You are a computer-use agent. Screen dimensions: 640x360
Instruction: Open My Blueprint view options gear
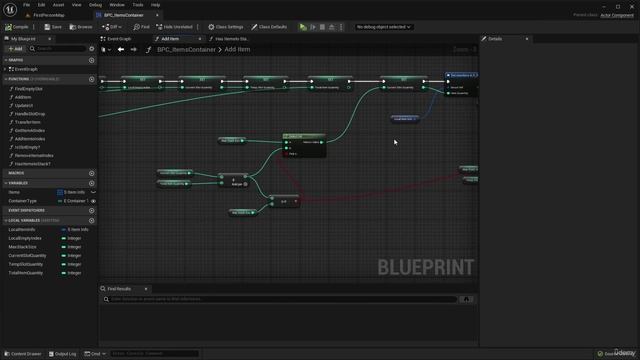point(91,49)
